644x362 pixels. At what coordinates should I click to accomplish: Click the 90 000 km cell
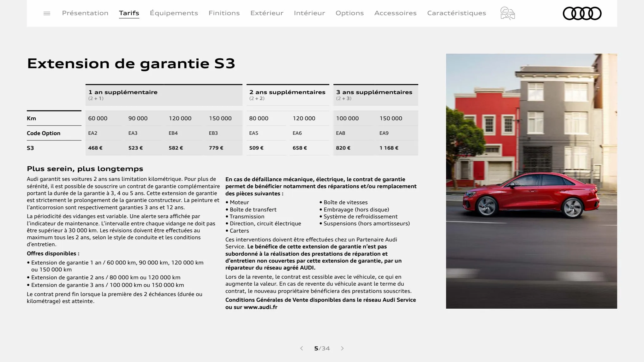point(138,118)
